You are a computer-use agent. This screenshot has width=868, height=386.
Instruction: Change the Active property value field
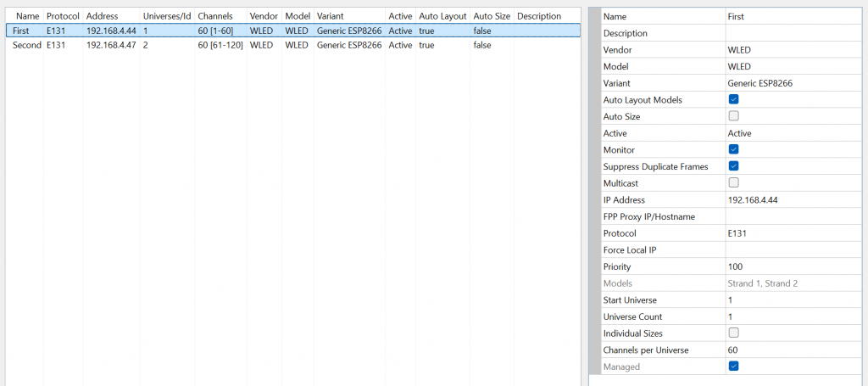793,133
